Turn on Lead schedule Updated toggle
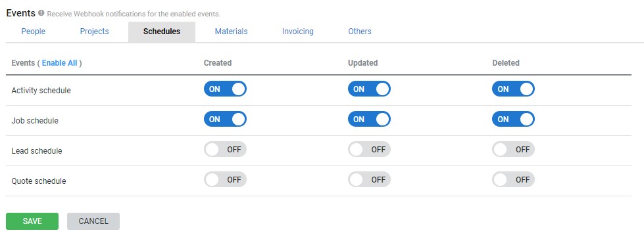The width and height of the screenshot is (644, 241). pos(369,150)
